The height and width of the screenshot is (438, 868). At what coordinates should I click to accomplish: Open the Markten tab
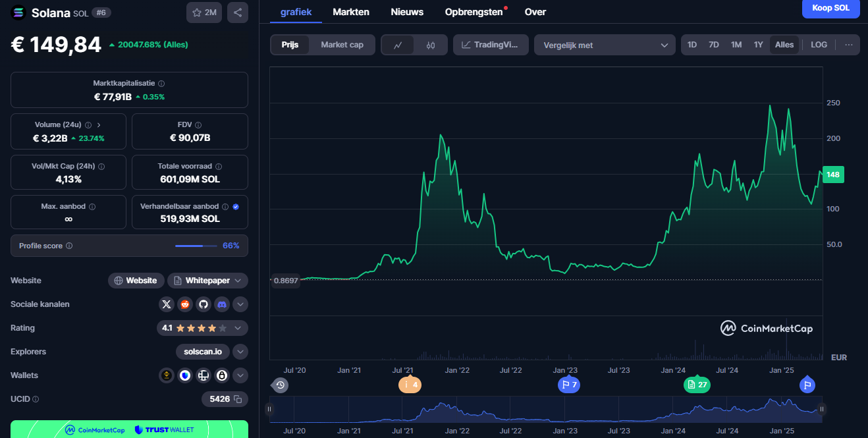(351, 12)
